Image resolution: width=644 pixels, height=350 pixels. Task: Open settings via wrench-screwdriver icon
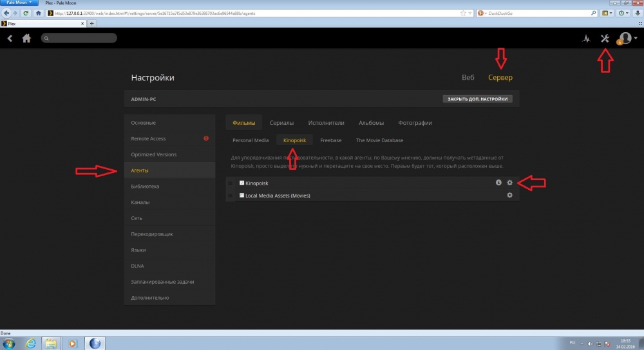(x=604, y=39)
